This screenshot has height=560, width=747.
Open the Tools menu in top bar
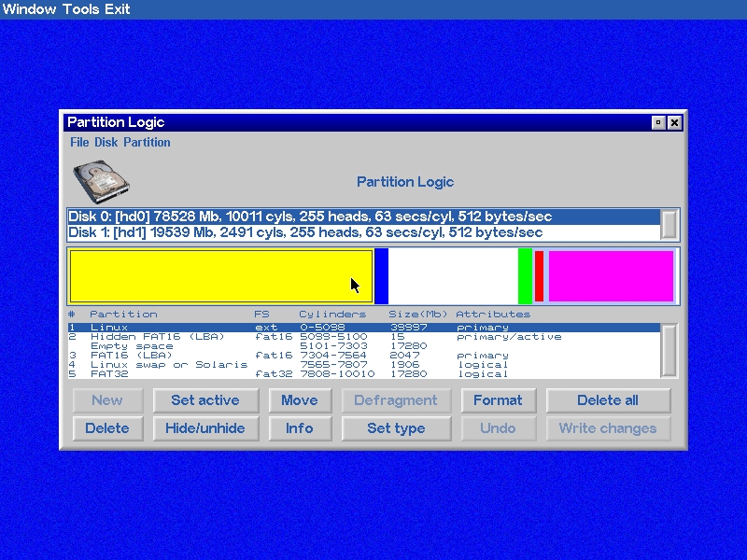pyautogui.click(x=80, y=9)
